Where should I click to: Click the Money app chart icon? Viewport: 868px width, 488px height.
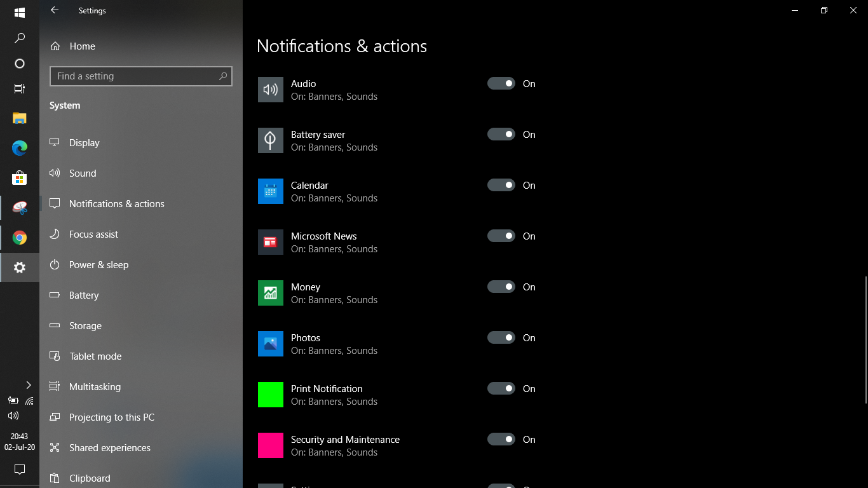click(x=271, y=293)
